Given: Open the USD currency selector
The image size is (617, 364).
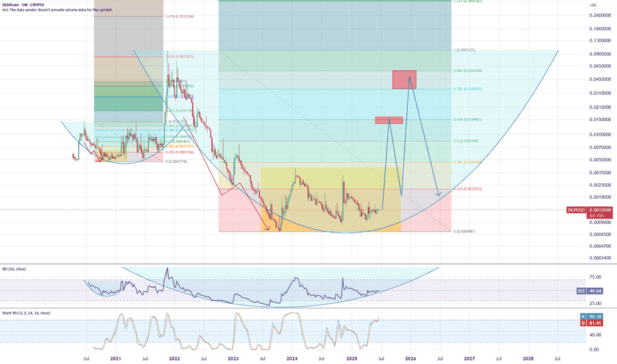Looking at the screenshot, I should pos(593,5).
